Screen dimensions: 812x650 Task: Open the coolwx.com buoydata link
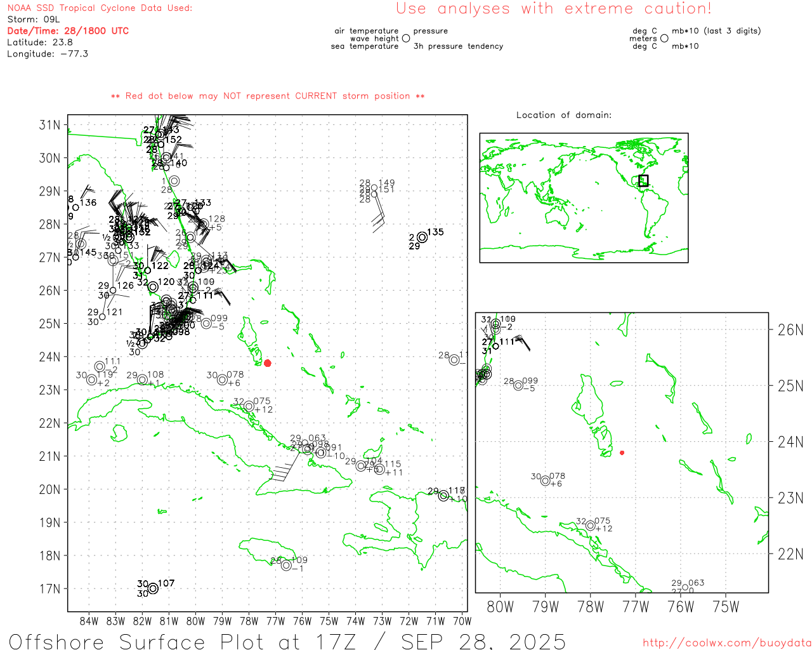(726, 642)
